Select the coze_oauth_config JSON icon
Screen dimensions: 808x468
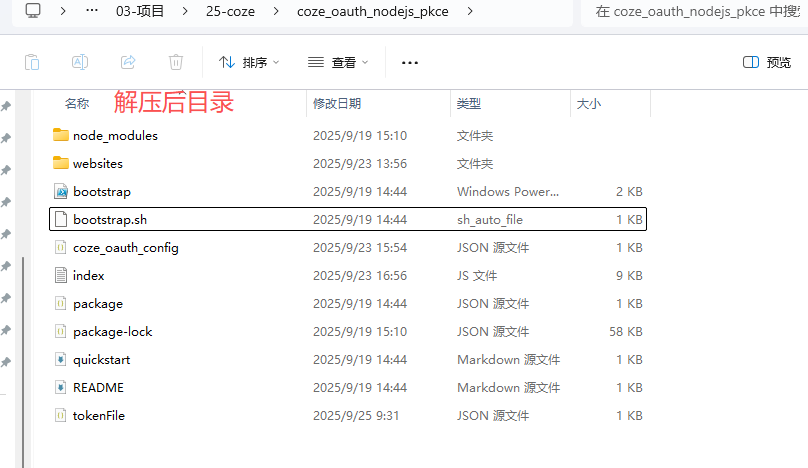61,247
